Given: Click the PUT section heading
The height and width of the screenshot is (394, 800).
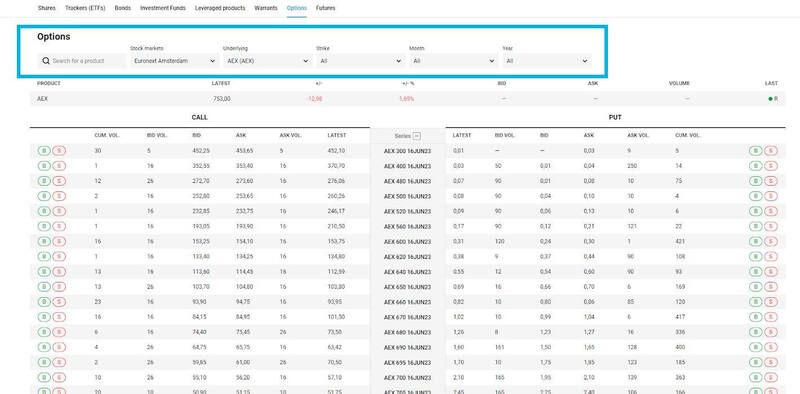Looking at the screenshot, I should [x=615, y=117].
